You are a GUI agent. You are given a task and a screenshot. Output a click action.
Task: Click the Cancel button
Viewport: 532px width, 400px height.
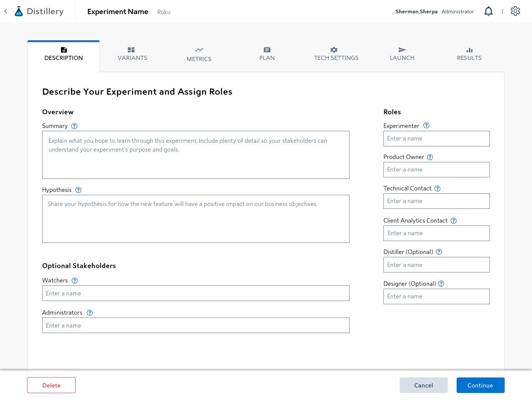pyautogui.click(x=424, y=385)
